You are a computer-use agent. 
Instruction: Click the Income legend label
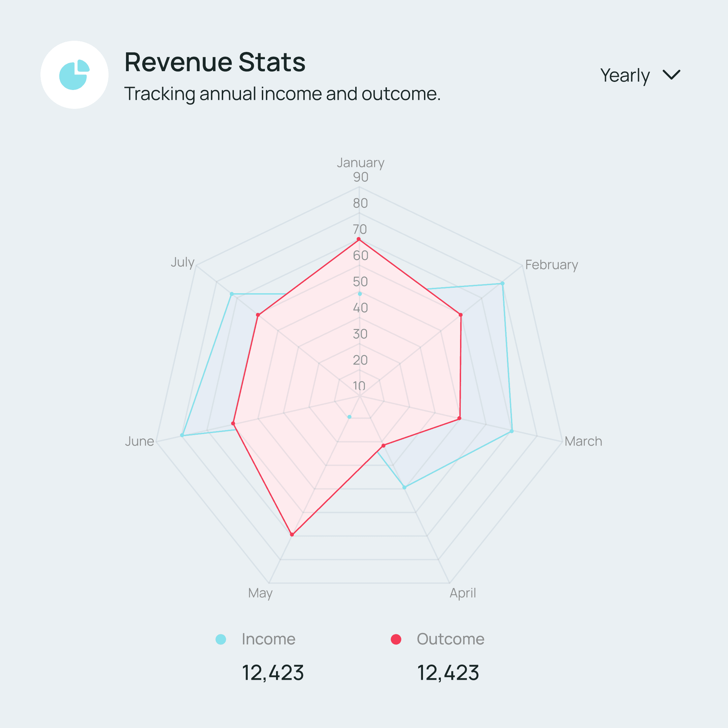click(268, 639)
